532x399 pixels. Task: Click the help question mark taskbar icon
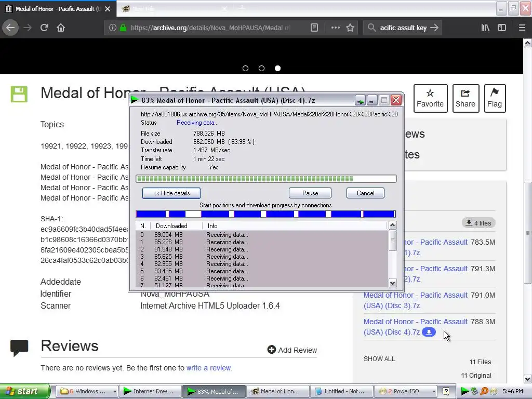click(446, 391)
